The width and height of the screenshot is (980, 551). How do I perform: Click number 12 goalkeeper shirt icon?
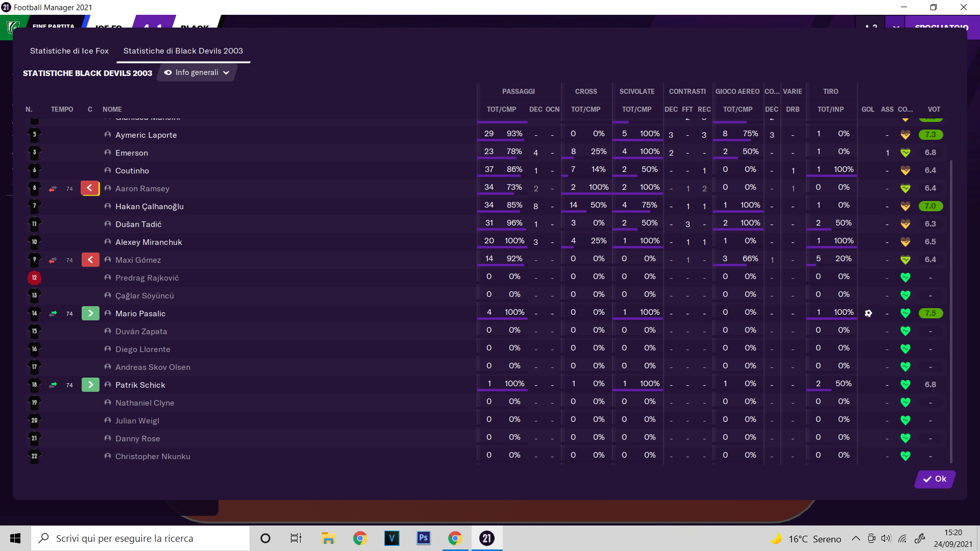tap(34, 278)
